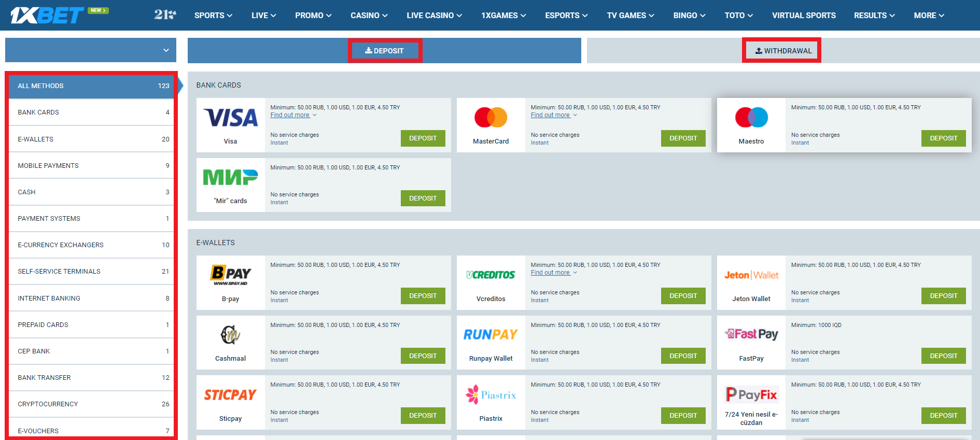The width and height of the screenshot is (980, 440).
Task: Click the NEW badge beside the logo
Action: pyautogui.click(x=98, y=10)
